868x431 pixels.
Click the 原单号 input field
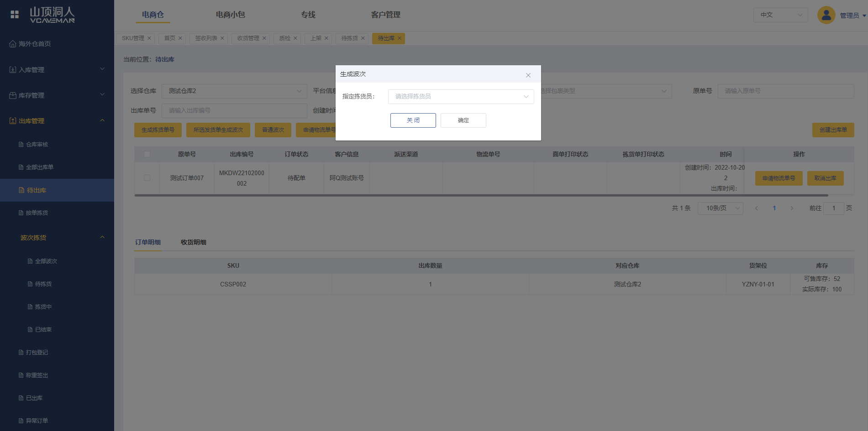point(785,91)
